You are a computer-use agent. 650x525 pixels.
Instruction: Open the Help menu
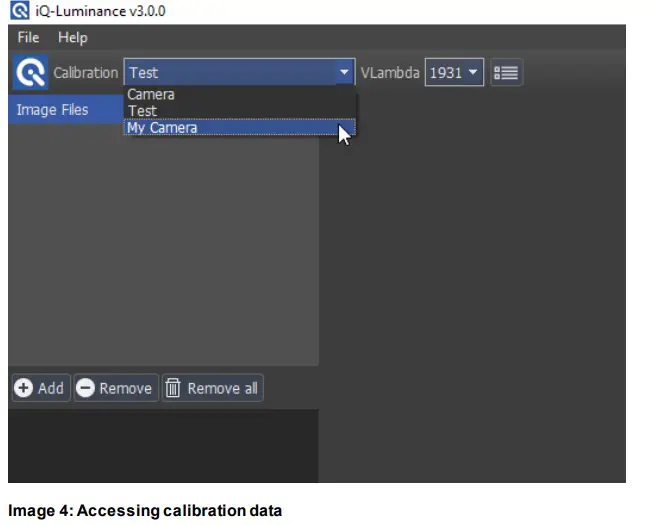[x=73, y=38]
